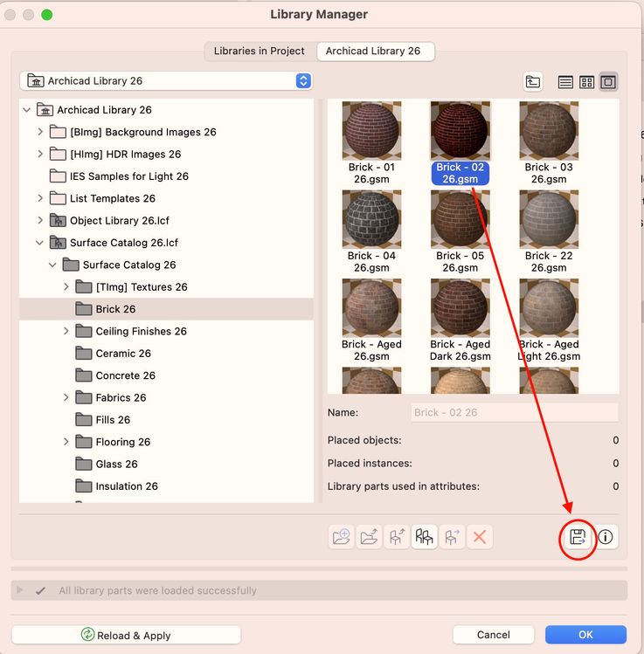Select Brick - Aged 26.gsm thumbnail
Screen dimensions: 644x654
[x=371, y=308]
